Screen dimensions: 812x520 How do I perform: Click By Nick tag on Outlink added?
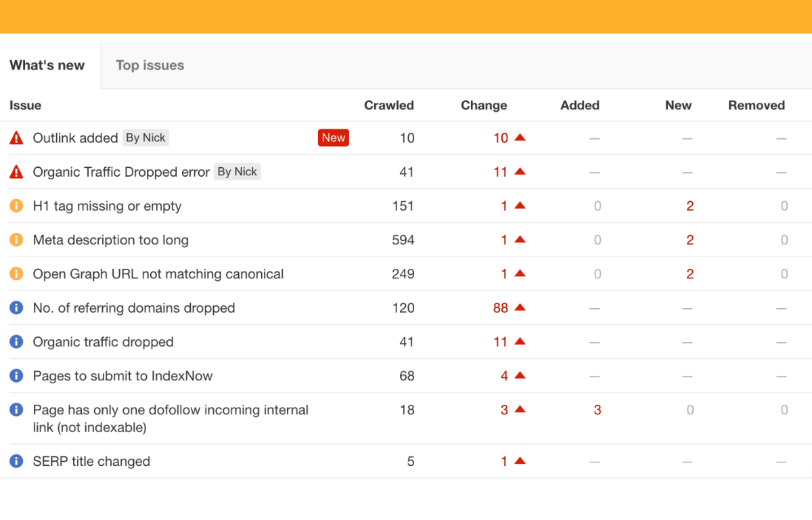[145, 137]
